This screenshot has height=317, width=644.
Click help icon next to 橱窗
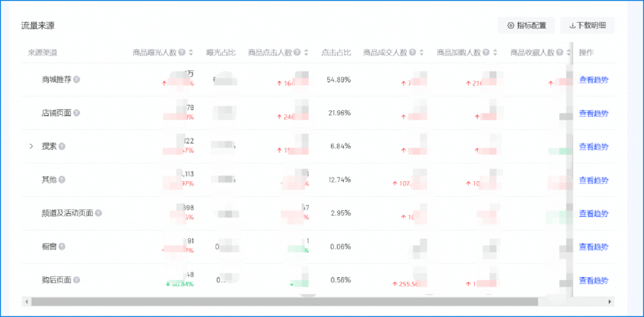click(x=62, y=246)
